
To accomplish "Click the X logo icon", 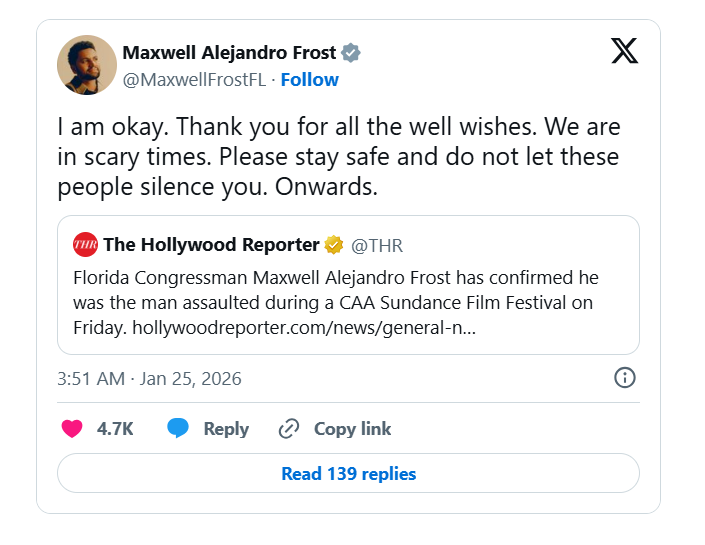I will 624,52.
